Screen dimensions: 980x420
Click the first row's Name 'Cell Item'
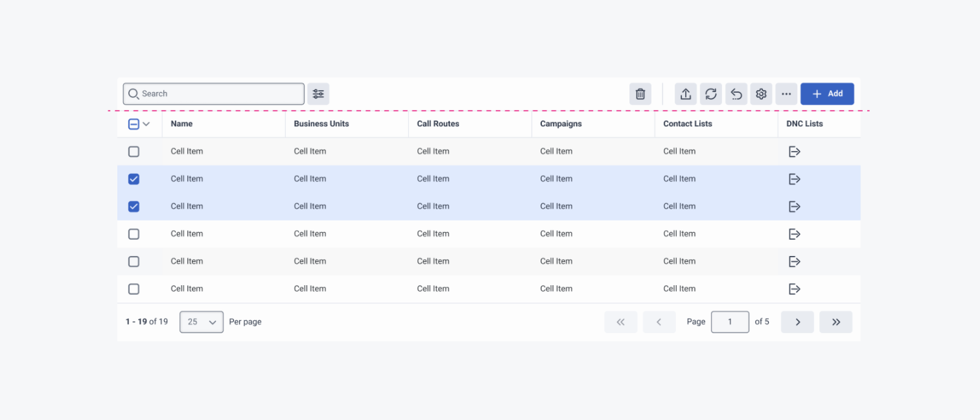coord(187,152)
